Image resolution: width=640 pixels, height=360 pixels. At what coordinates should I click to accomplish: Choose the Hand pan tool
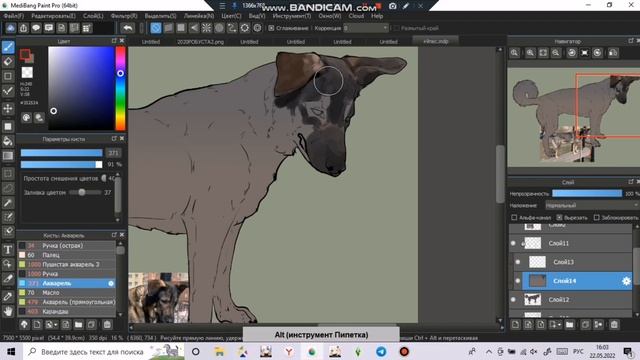tap(8, 311)
